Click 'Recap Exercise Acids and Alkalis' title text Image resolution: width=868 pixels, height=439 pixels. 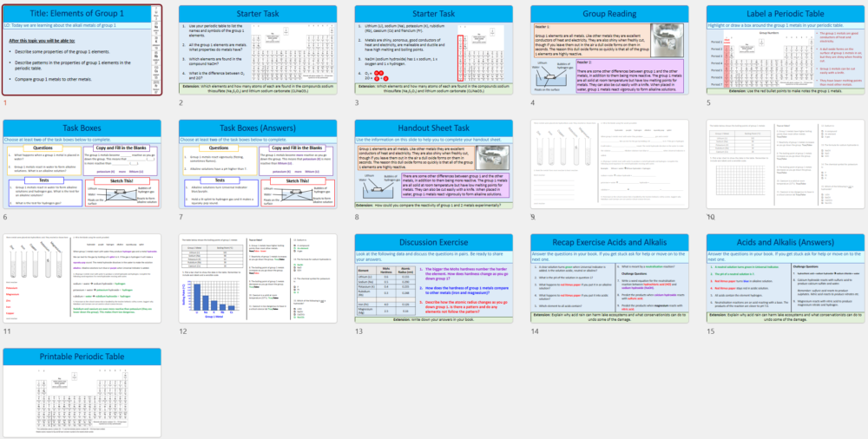point(609,242)
